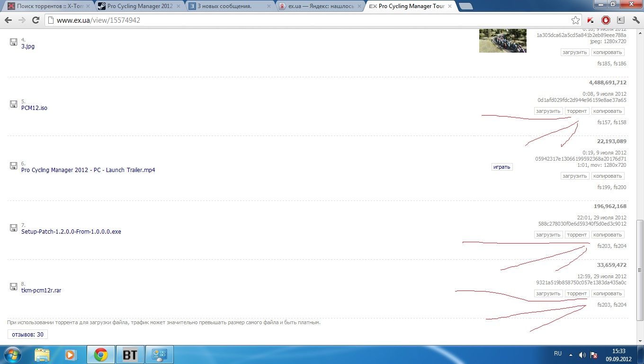Open the PCM12.iso file link
Viewport: 644px width, 364px height.
coord(34,108)
